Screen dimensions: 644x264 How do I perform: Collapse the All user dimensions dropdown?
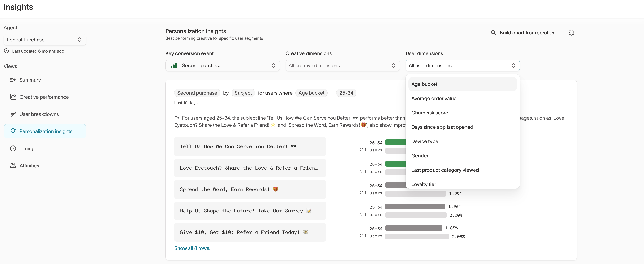(x=462, y=65)
